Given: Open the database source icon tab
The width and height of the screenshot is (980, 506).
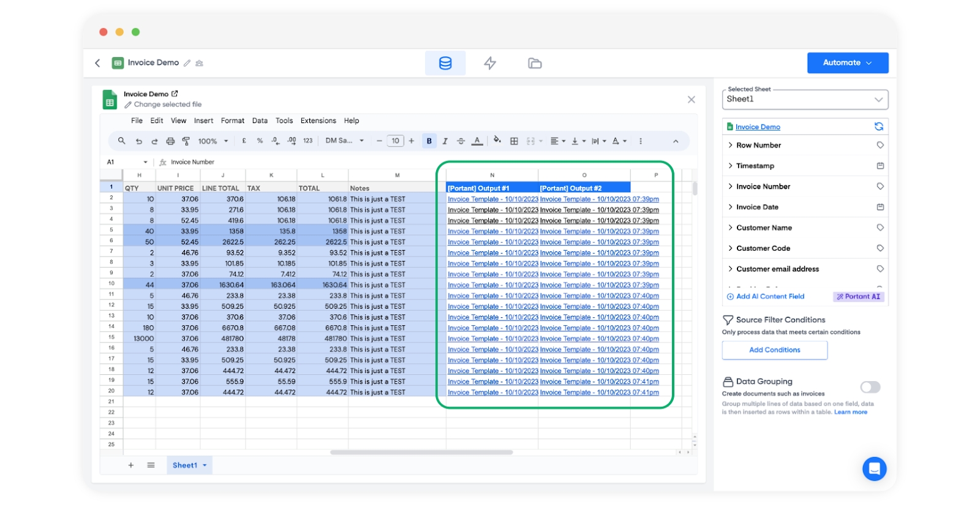Looking at the screenshot, I should [445, 63].
